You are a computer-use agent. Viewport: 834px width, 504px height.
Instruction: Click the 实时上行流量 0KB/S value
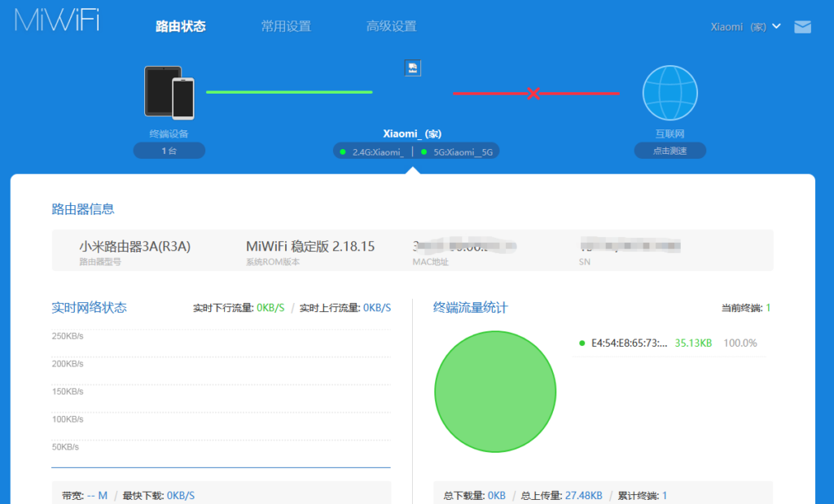point(377,308)
